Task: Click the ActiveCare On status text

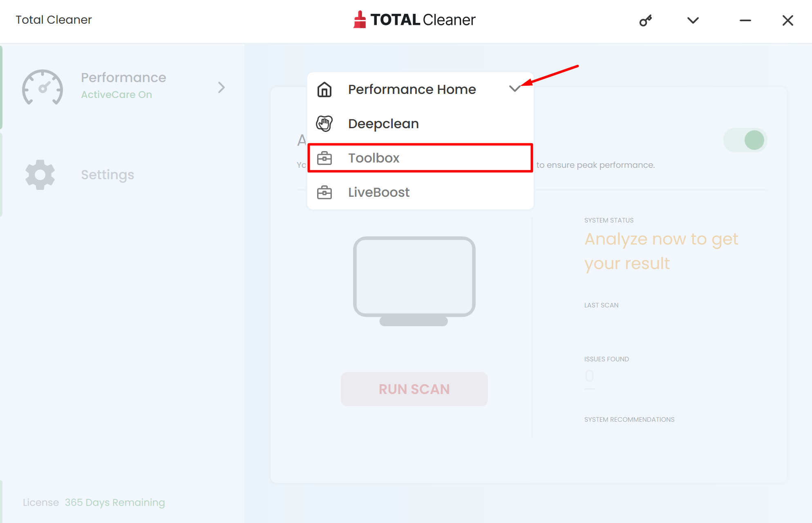Action: (116, 95)
